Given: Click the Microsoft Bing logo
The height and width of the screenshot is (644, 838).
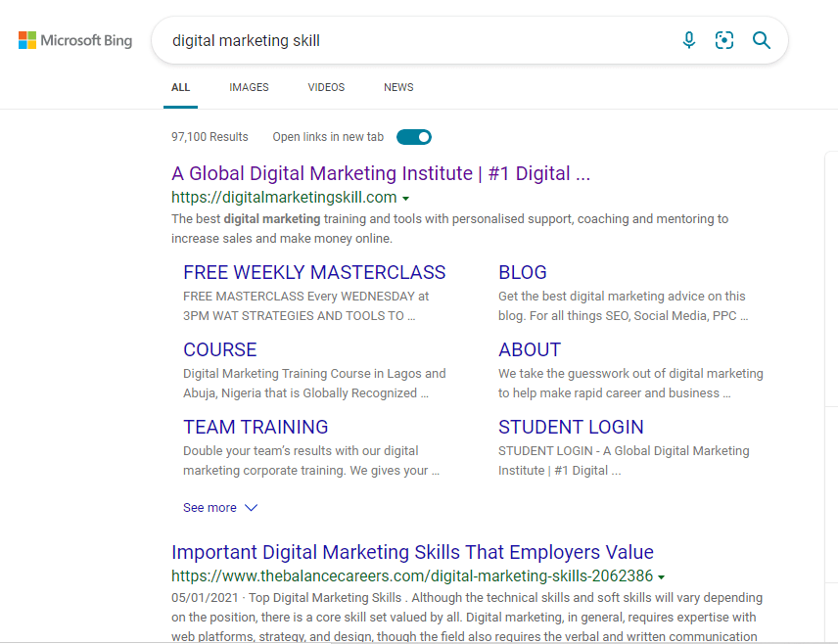Looking at the screenshot, I should pos(75,41).
